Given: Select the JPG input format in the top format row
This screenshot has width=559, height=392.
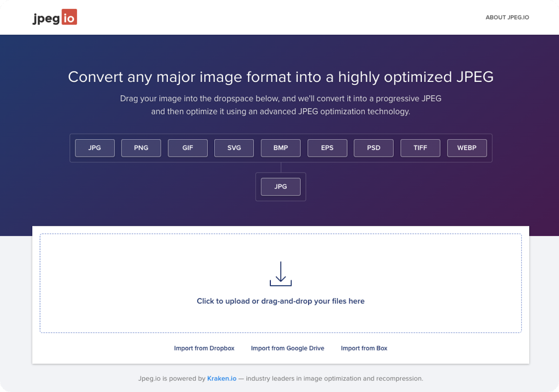Looking at the screenshot, I should tap(95, 148).
